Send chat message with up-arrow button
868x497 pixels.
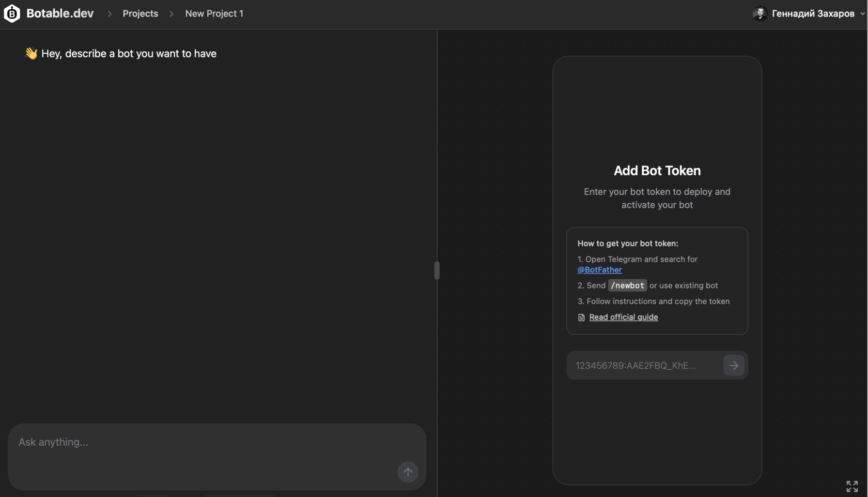coord(408,472)
